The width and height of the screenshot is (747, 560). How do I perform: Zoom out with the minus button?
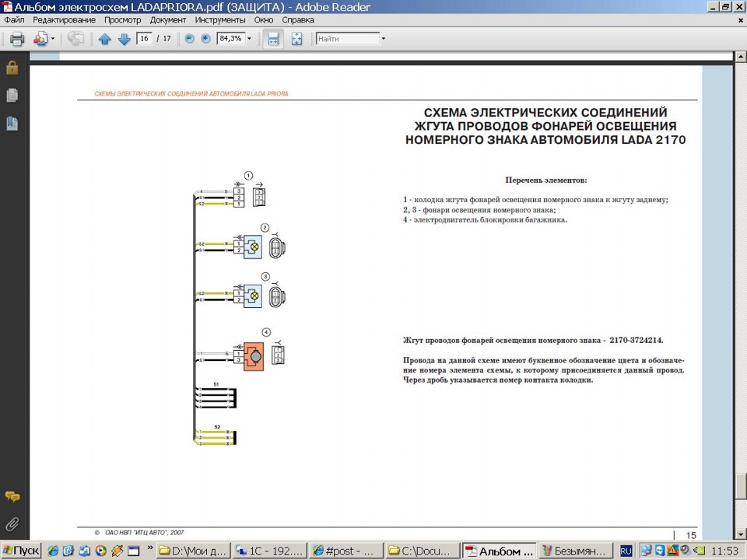(x=189, y=39)
